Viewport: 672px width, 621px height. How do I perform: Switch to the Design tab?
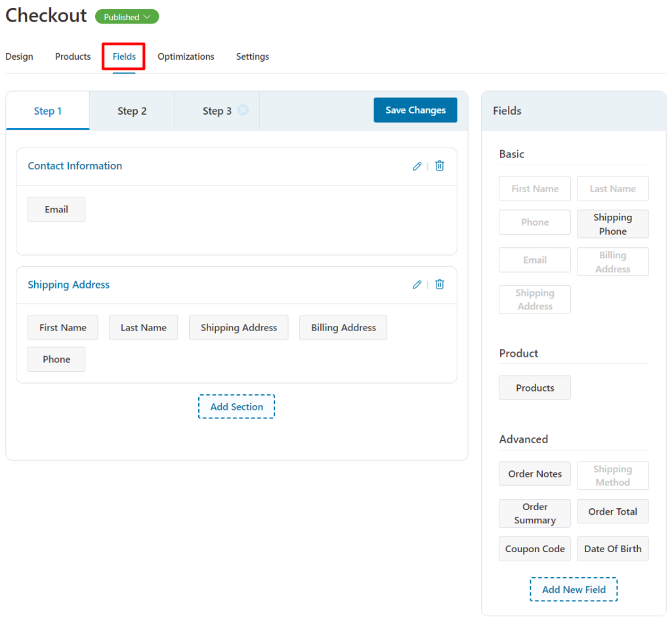(x=19, y=56)
